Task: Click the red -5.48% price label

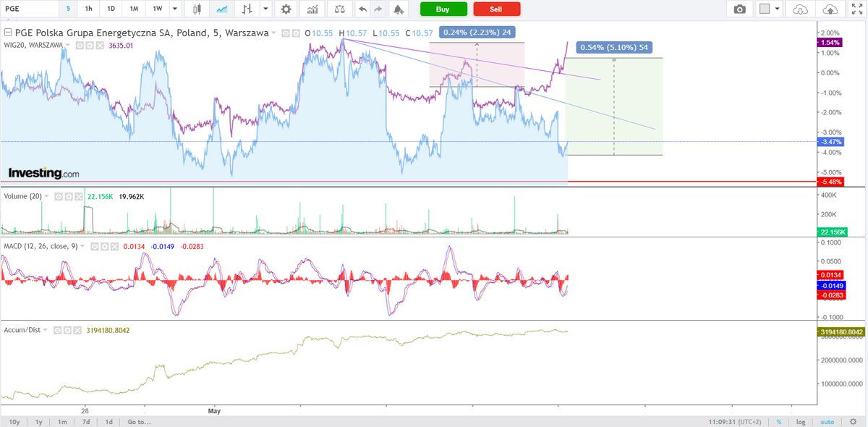Action: 830,181
